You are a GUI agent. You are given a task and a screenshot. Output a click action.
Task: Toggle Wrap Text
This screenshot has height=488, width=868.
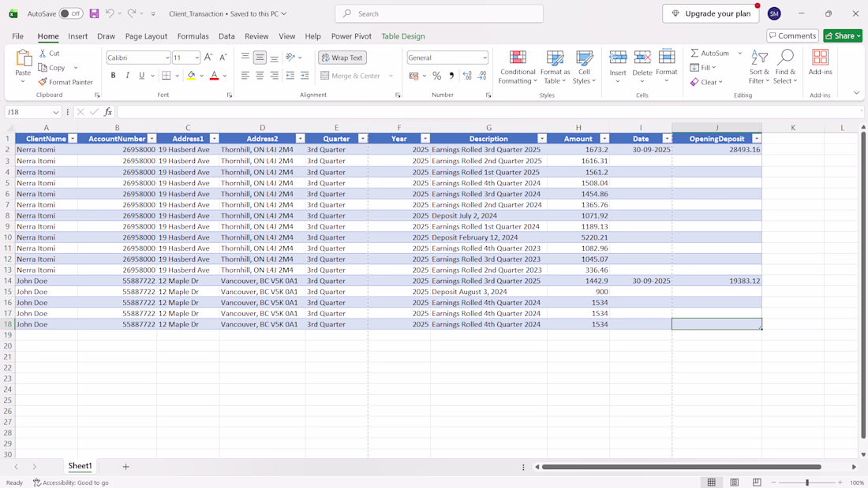(342, 58)
